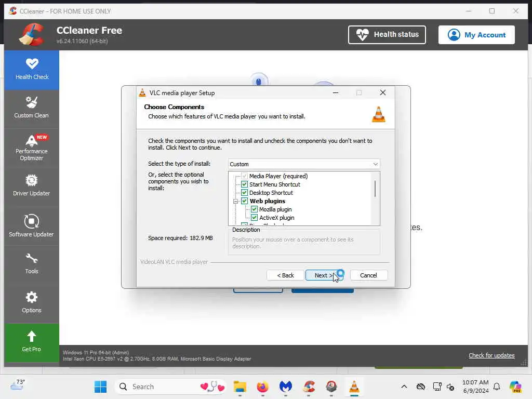Click the VLC cone icon in setup title bar

click(142, 92)
